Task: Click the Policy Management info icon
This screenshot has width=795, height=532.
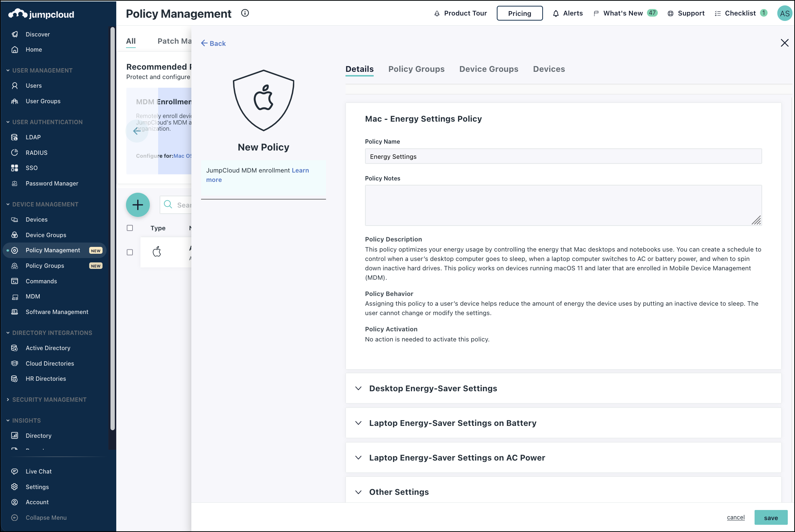Action: [245, 13]
